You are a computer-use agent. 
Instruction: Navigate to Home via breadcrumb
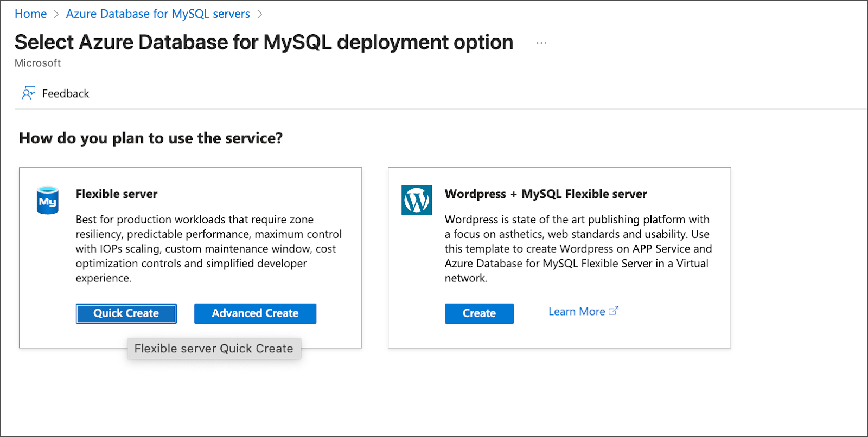[x=30, y=14]
